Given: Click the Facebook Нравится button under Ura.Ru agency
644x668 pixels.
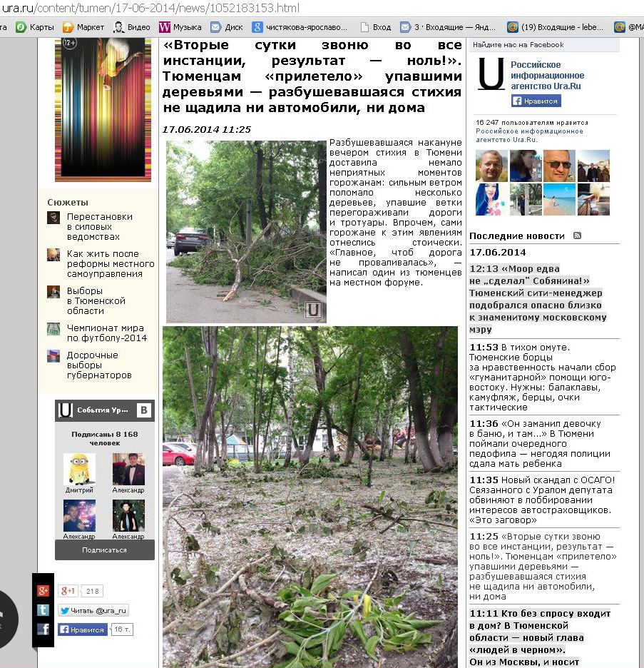Looking at the screenshot, I should [536, 101].
